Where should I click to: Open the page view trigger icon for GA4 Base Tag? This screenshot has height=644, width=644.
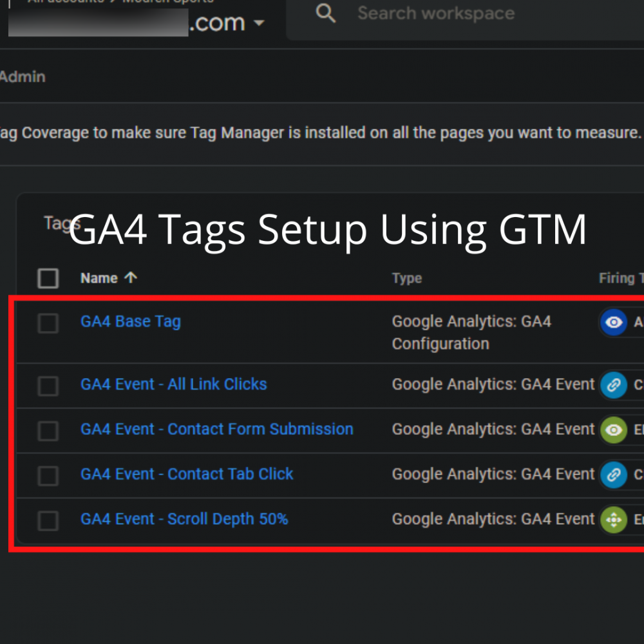(614, 323)
